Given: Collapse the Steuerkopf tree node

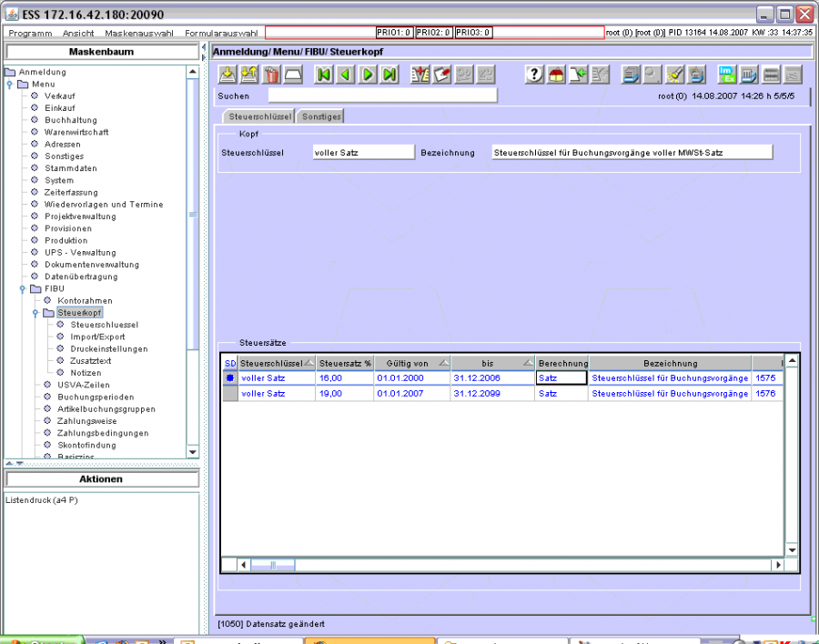Looking at the screenshot, I should click(x=35, y=313).
